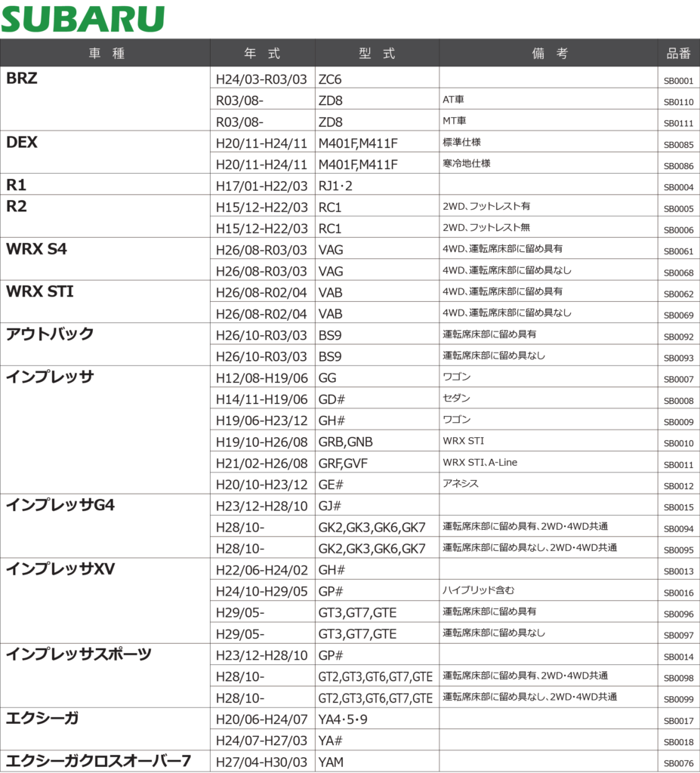
Task: Click the 品番 column header
Action: [678, 54]
